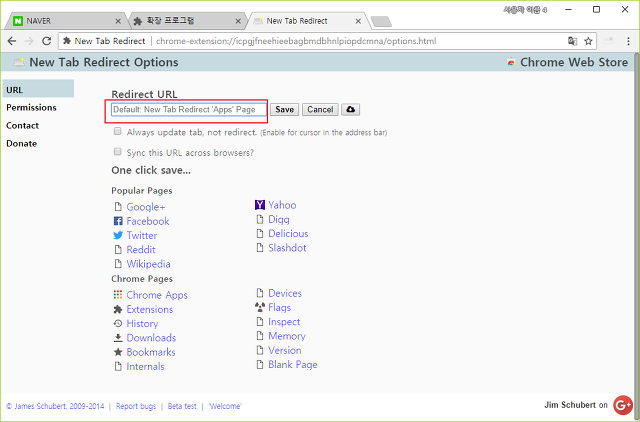Click the page vertical scrollbar
Screen dimensions: 640x422
tap(636, 237)
